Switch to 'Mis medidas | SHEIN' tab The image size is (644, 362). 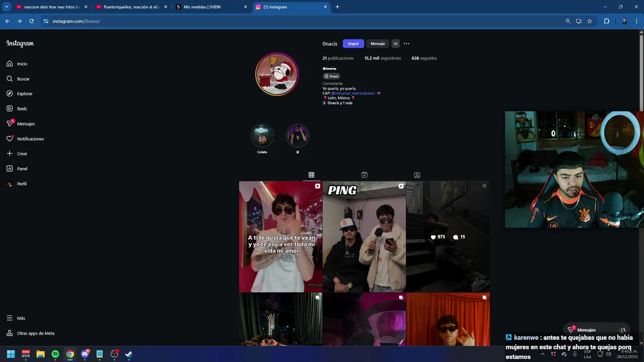pos(211,7)
